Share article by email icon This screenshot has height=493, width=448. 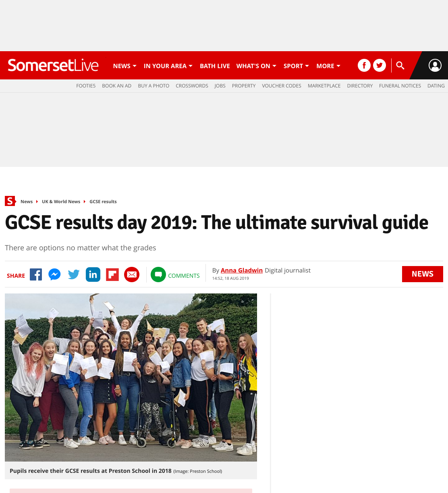click(x=132, y=275)
